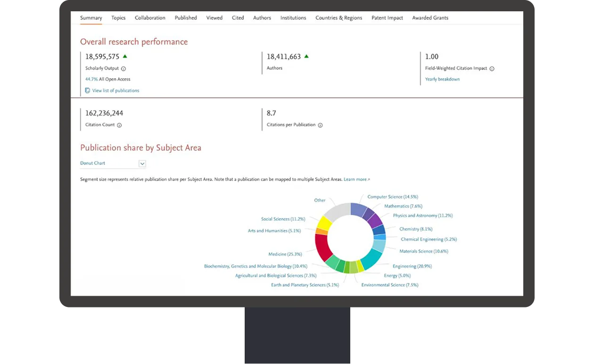Open the Institutions tab

(293, 18)
